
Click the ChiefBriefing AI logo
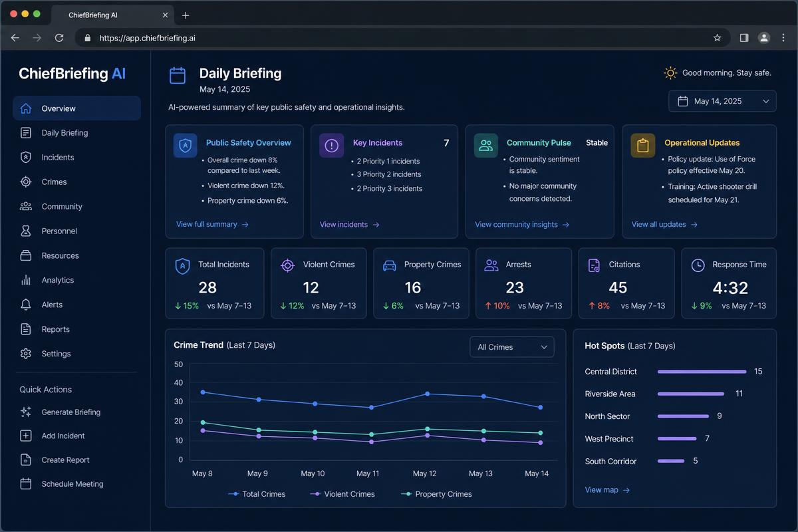coord(72,73)
